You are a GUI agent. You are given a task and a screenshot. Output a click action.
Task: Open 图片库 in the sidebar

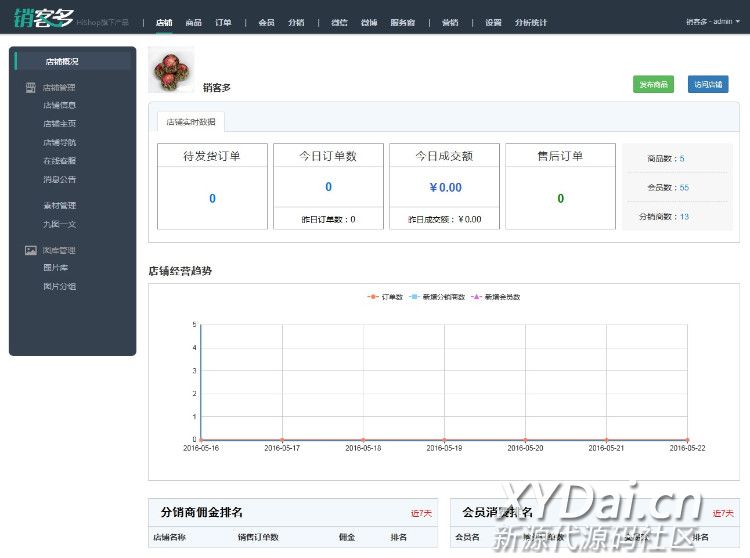click(x=55, y=268)
